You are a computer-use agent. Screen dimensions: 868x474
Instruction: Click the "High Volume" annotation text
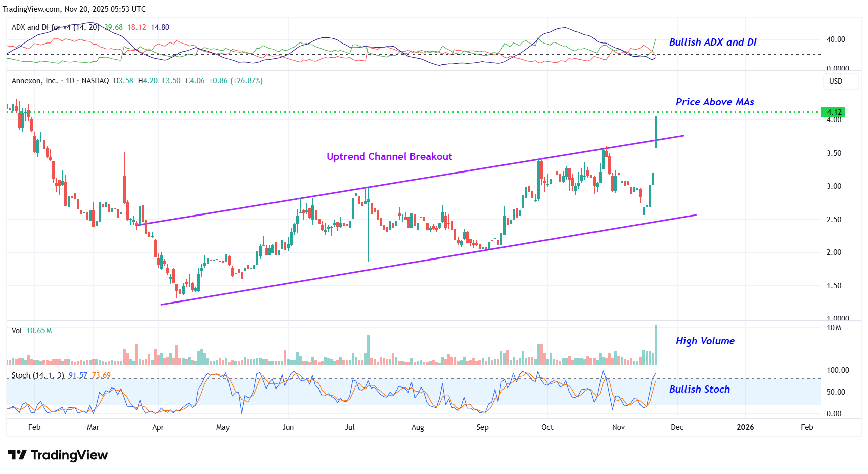click(705, 341)
